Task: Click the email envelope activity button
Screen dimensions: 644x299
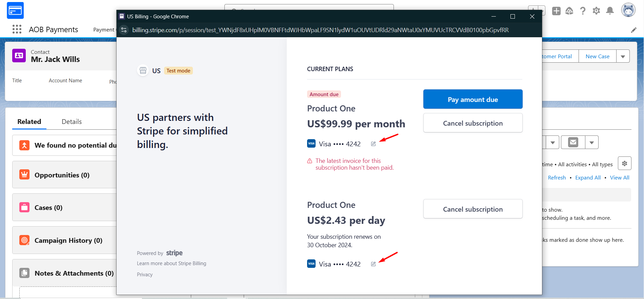Action: tap(573, 142)
